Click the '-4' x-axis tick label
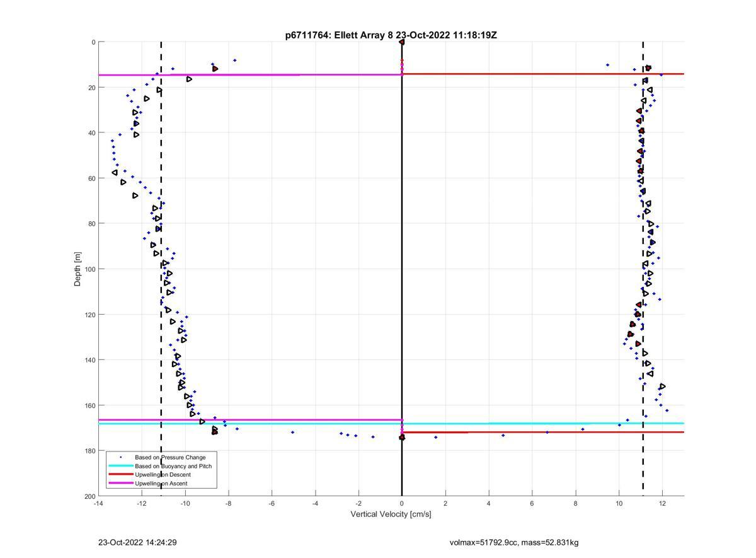 point(315,503)
